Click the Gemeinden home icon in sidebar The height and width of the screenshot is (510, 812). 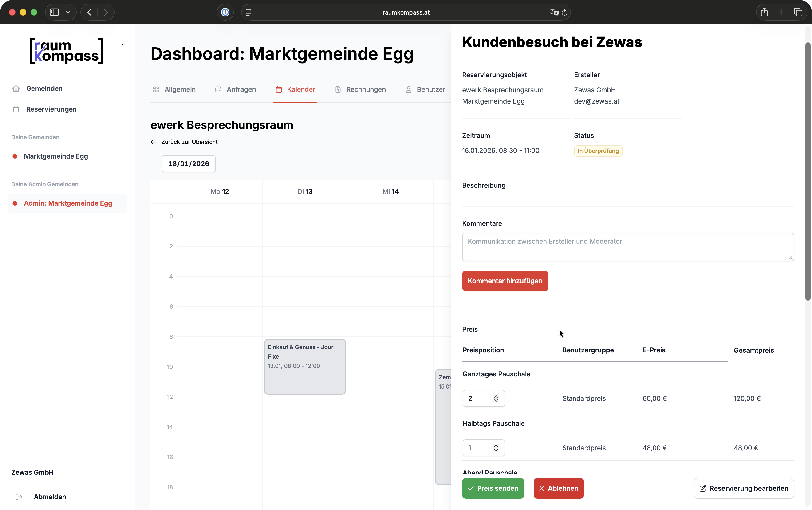coord(16,88)
